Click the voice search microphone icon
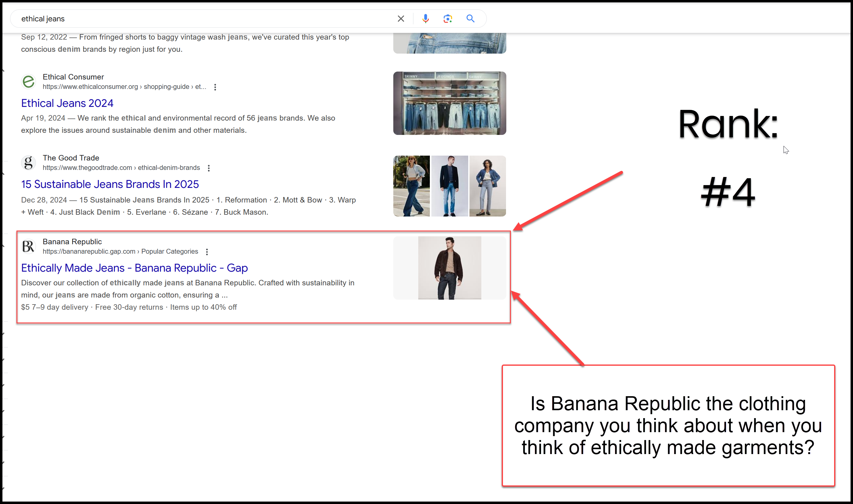 pos(425,19)
